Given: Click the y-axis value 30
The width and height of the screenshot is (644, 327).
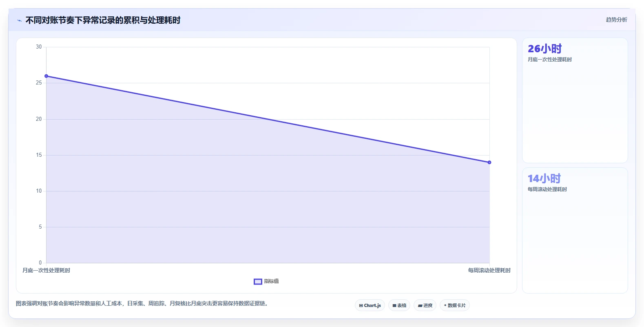Looking at the screenshot, I should click(x=39, y=47).
